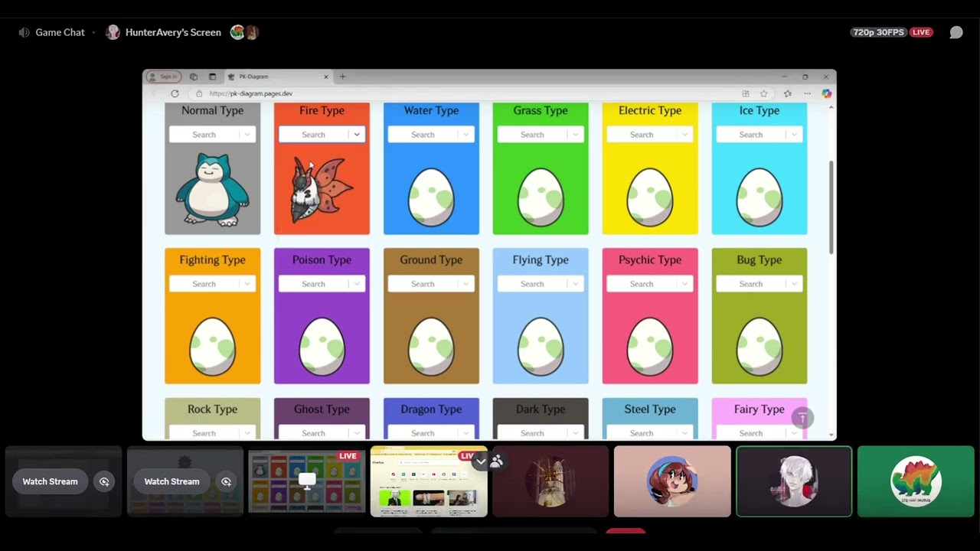The height and width of the screenshot is (551, 980).
Task: Click the browser back arrow
Action: (x=155, y=93)
